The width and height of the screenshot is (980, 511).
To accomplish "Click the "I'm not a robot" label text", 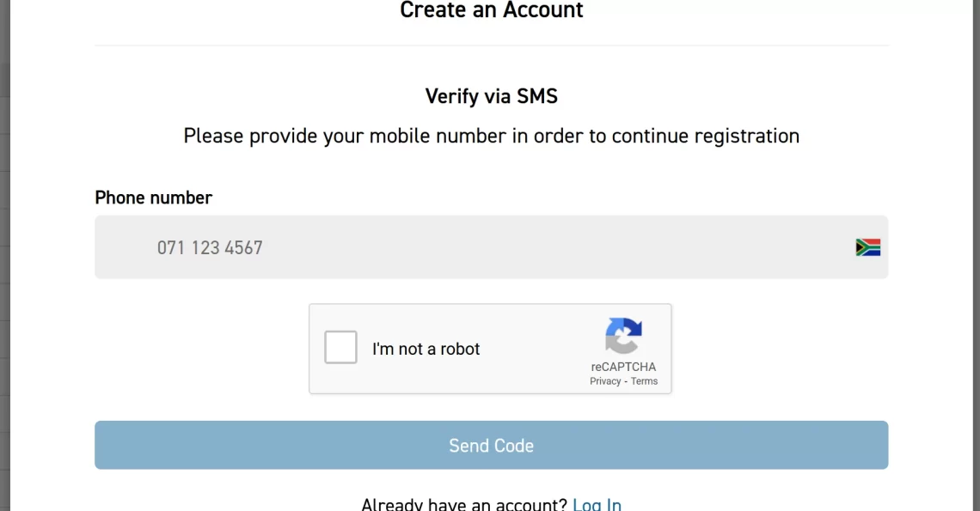I will point(426,349).
